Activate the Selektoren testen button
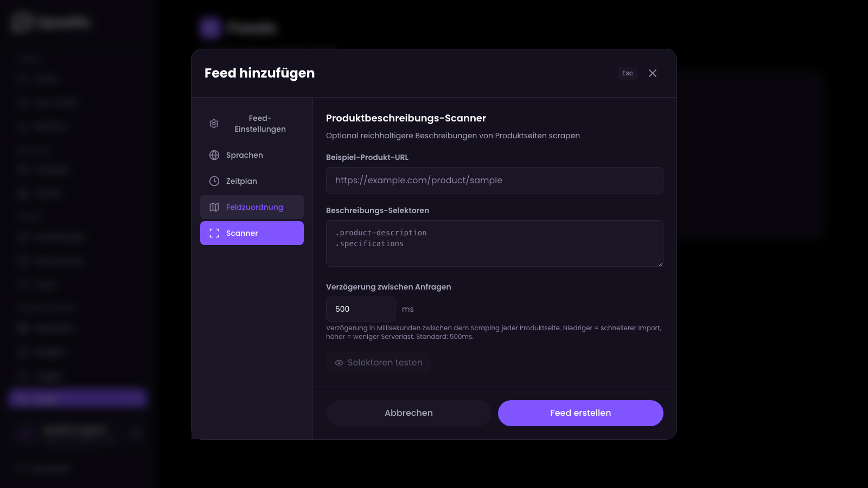Viewport: 868px width, 488px height. 379,363
